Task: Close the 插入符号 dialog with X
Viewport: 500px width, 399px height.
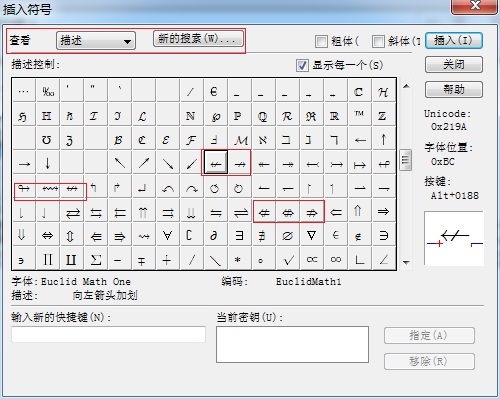Action: click(474, 6)
